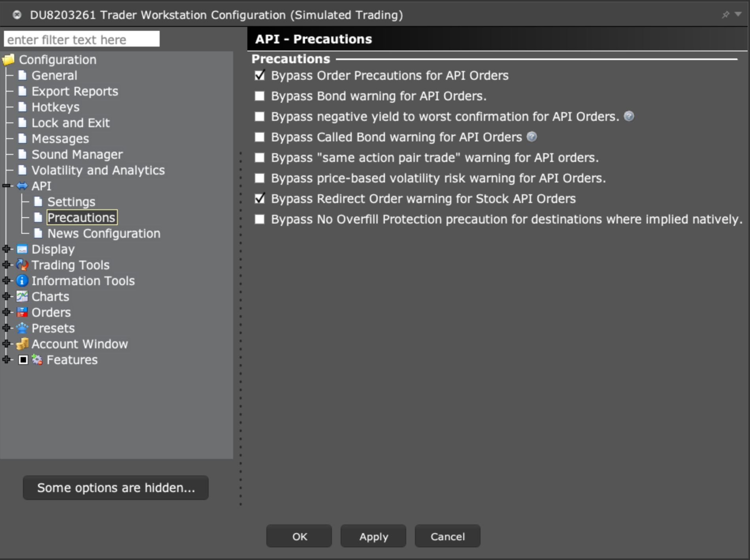Open News Configuration tree item
The image size is (750, 560).
(x=104, y=233)
